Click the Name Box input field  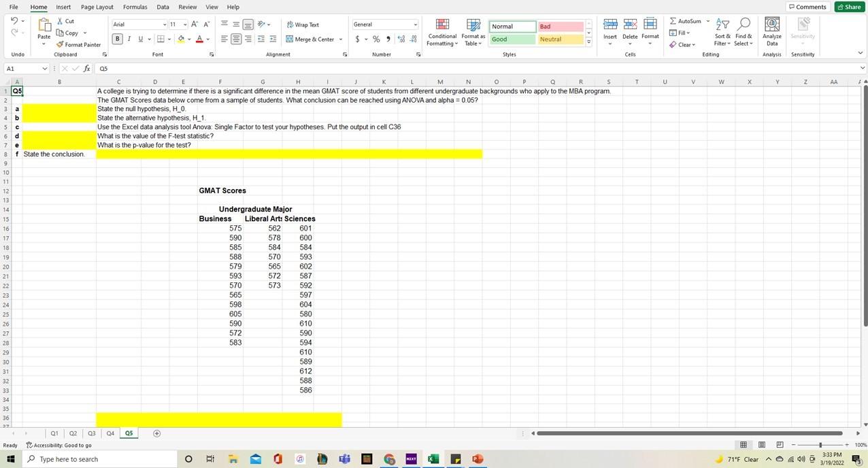[x=22, y=68]
